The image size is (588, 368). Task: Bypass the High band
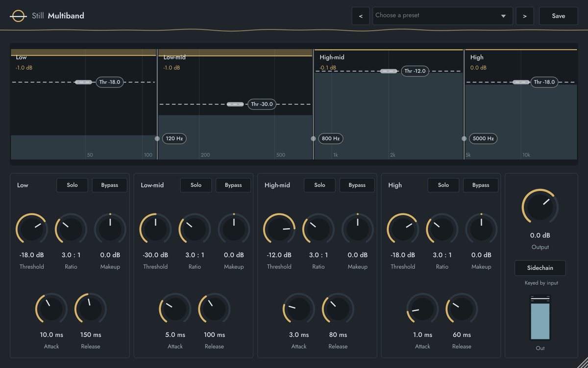click(x=481, y=185)
